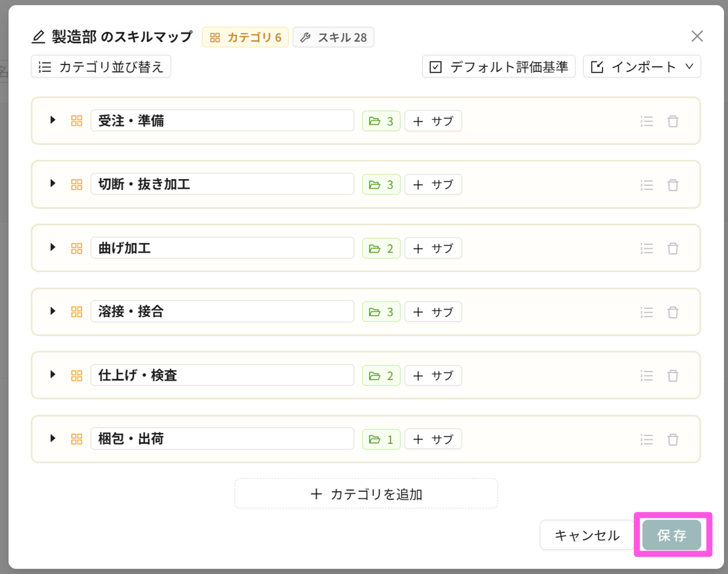The image size is (728, 574).
Task: Expand the 梱包・出荷 category
Action: coord(53,438)
